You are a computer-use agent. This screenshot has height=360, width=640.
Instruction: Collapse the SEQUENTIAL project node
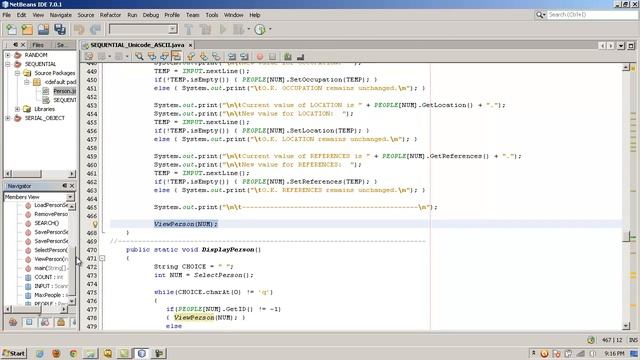pos(8,64)
